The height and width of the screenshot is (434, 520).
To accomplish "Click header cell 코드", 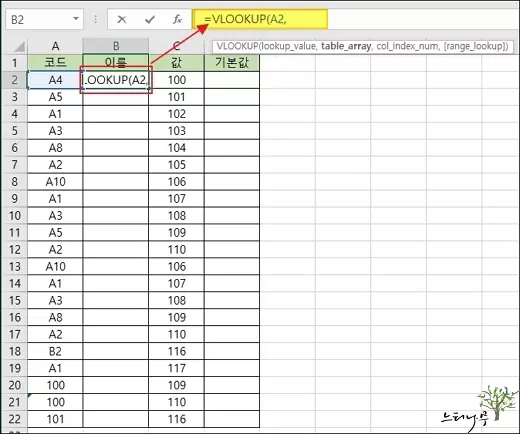I will (x=55, y=63).
